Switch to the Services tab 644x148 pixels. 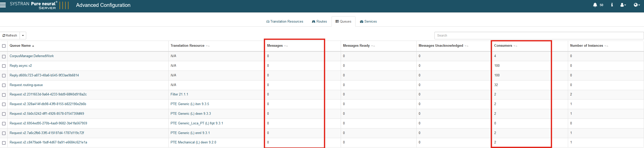pos(368,22)
